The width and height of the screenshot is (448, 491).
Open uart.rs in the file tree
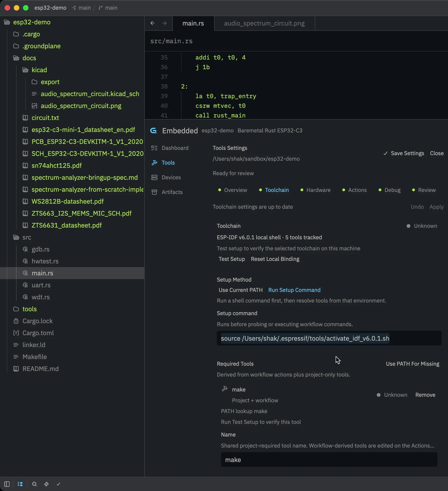(41, 285)
